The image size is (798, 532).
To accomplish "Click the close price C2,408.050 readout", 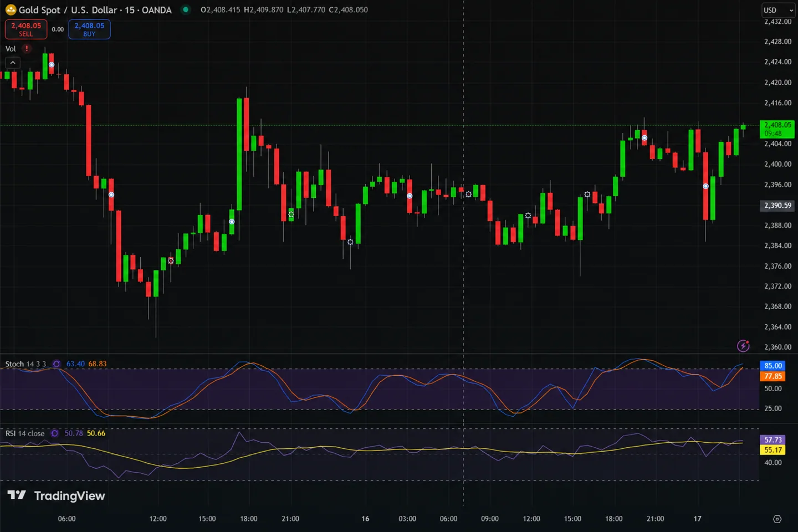I will (x=348, y=10).
